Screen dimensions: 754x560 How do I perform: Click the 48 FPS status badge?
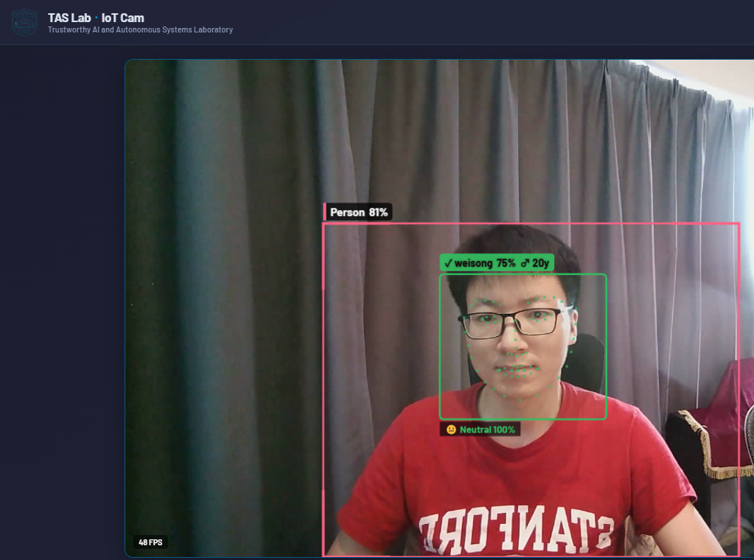click(x=150, y=542)
